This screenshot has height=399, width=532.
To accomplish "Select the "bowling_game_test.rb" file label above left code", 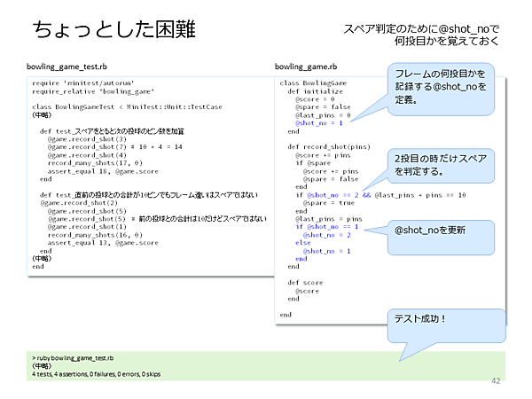I will pyautogui.click(x=66, y=66).
